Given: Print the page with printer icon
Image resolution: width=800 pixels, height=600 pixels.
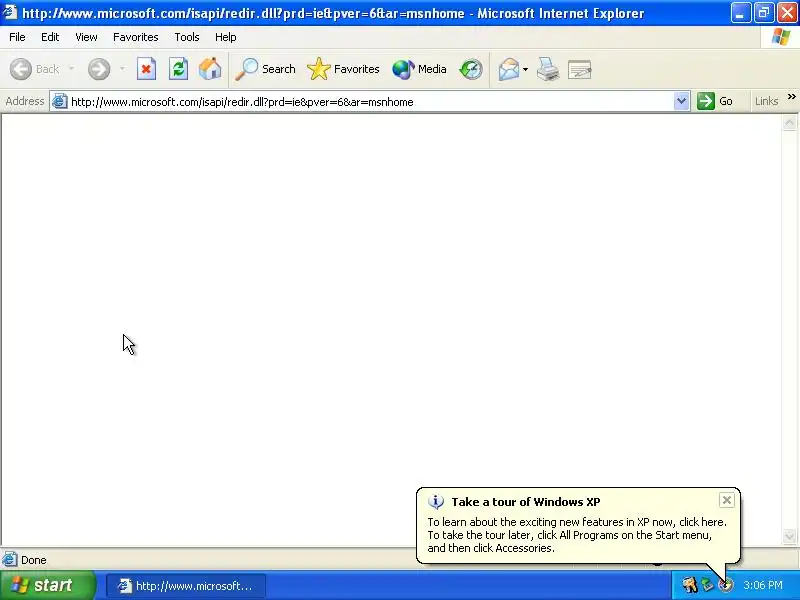Looking at the screenshot, I should (548, 69).
